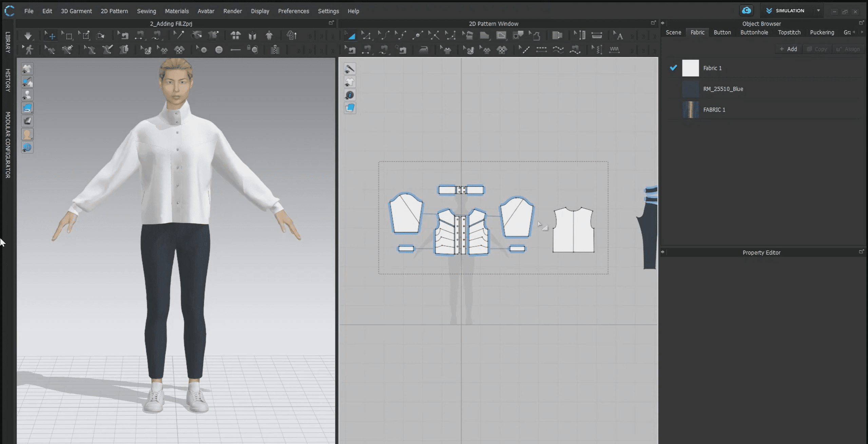The width and height of the screenshot is (868, 444).
Task: Click the Add fabric button
Action: click(x=788, y=49)
